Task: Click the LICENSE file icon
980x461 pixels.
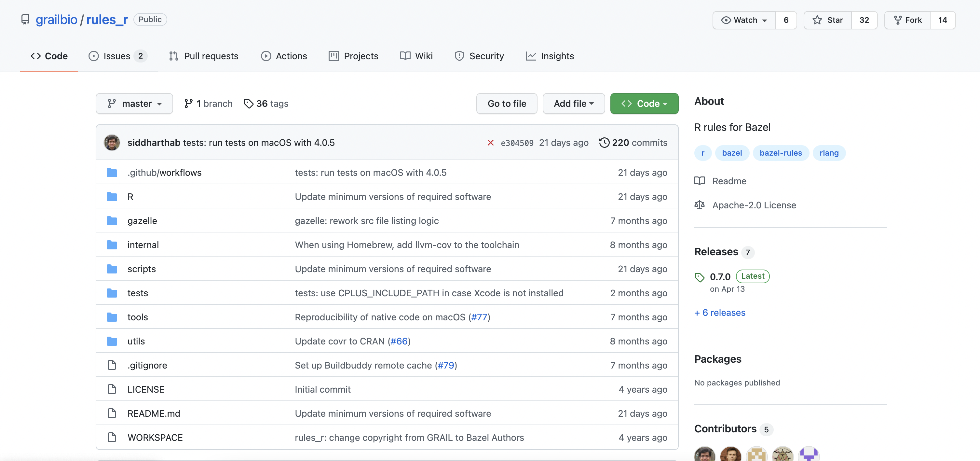Action: 112,389
